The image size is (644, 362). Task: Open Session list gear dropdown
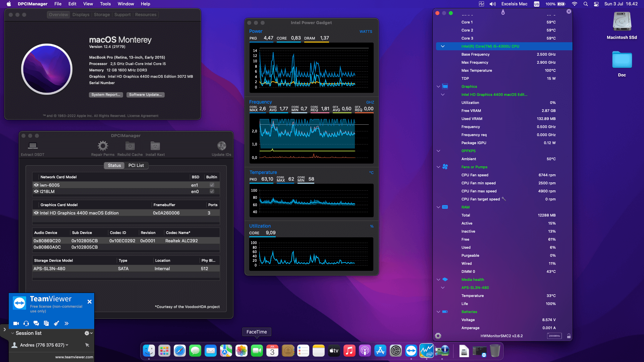click(88, 333)
